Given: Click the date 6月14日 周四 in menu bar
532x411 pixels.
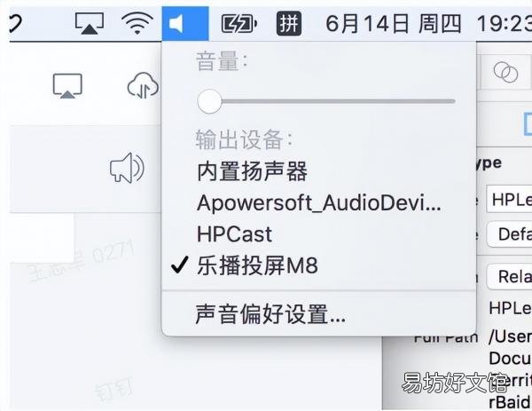Looking at the screenshot, I should pyautogui.click(x=393, y=24).
